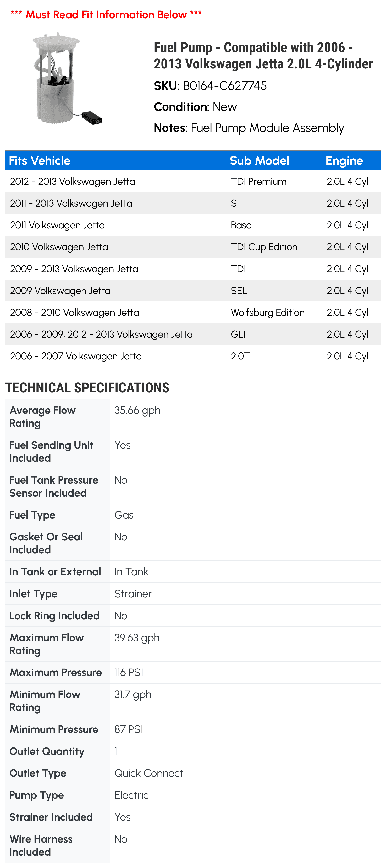Select the Pump Type Electric value
386x868 pixels.
131,795
